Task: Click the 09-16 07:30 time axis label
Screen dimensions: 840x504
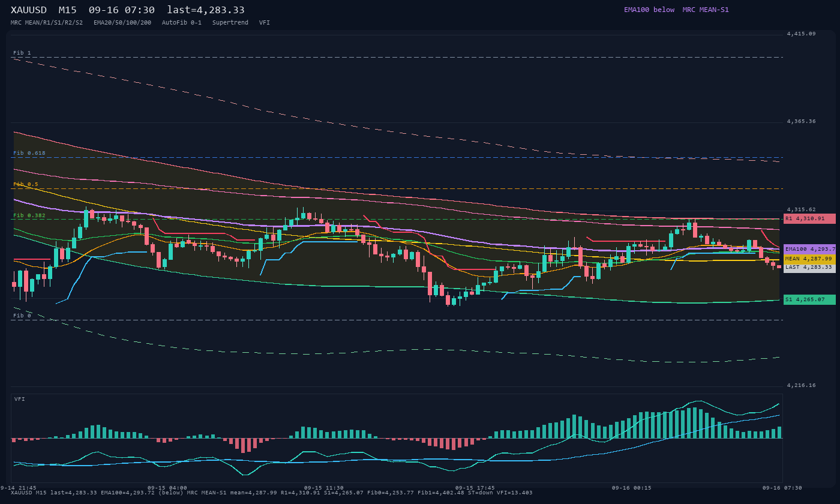Action: (x=782, y=488)
